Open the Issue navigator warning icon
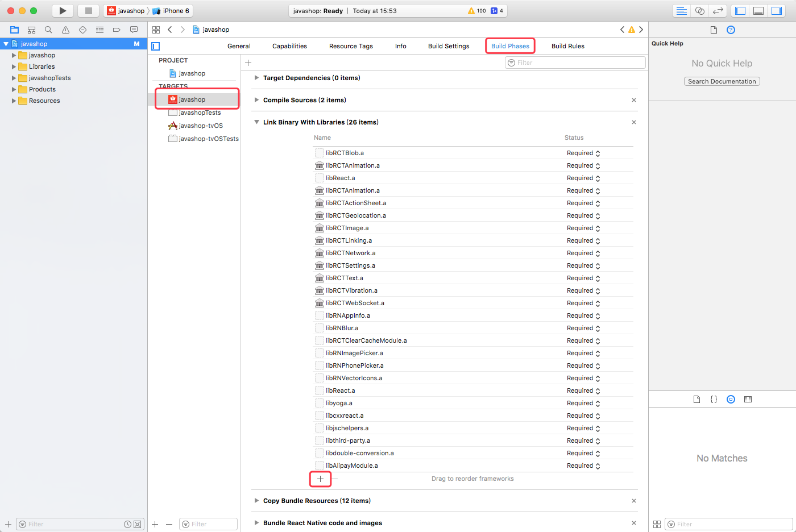The image size is (796, 532). tap(65, 30)
